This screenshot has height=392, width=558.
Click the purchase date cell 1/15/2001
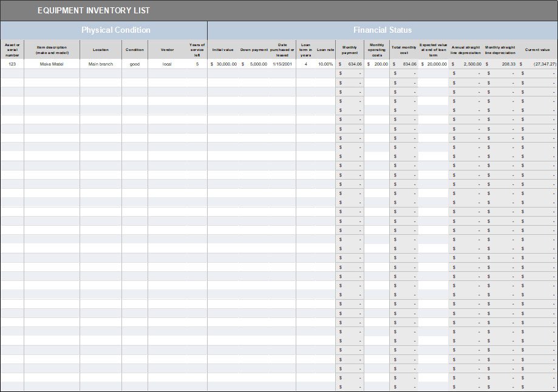click(282, 64)
